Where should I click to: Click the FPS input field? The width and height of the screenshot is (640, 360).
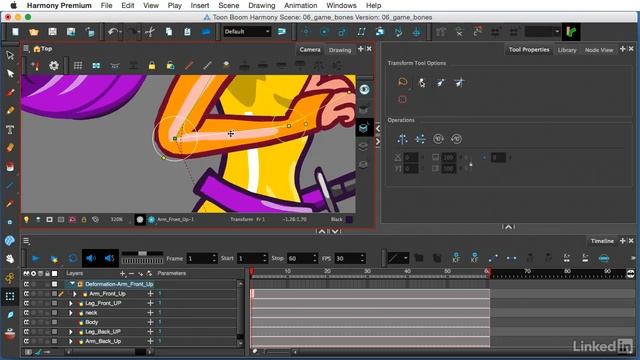pos(347,258)
